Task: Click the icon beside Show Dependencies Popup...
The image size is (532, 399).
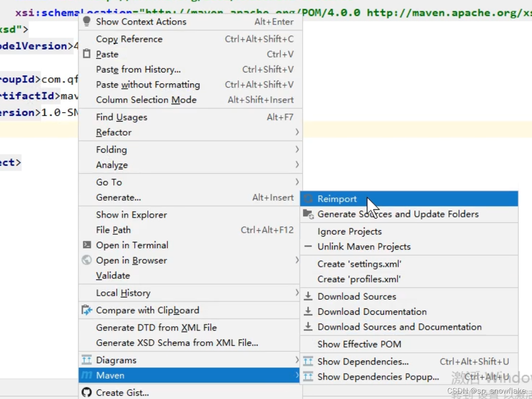Action: click(308, 377)
